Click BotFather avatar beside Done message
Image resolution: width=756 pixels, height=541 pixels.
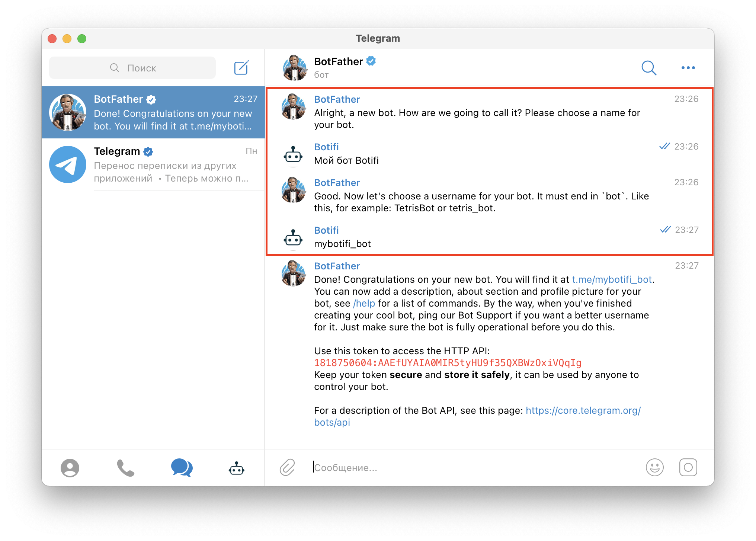coord(294,273)
